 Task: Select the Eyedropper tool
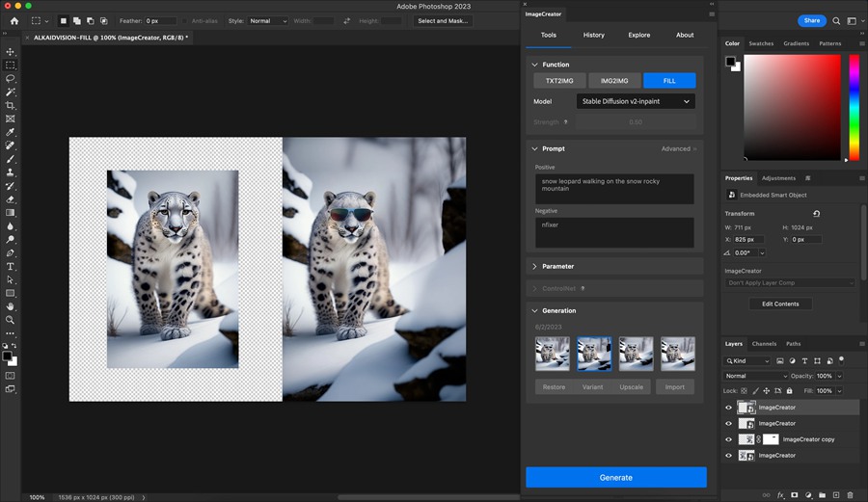click(10, 132)
